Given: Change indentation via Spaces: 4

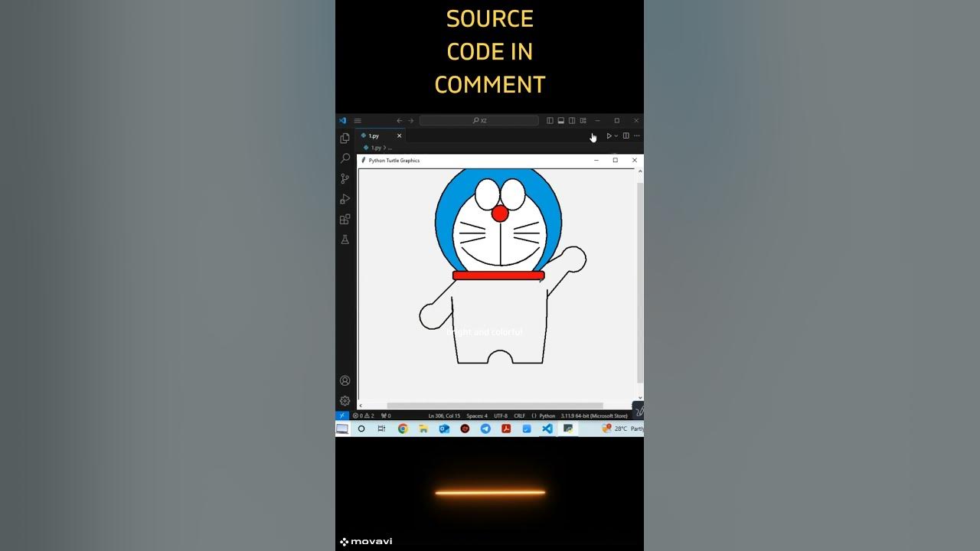Looking at the screenshot, I should coord(477,416).
